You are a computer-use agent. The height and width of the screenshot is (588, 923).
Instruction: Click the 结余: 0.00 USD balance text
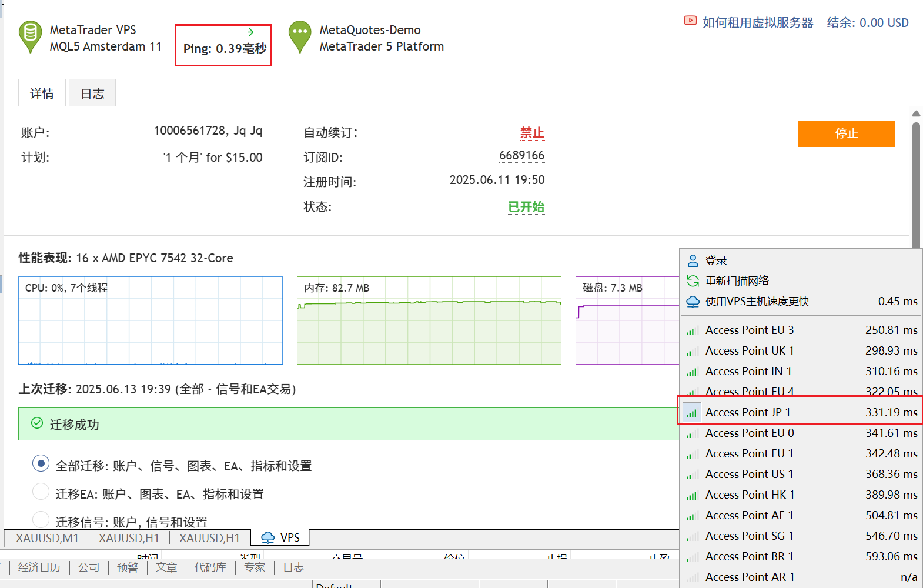(868, 22)
